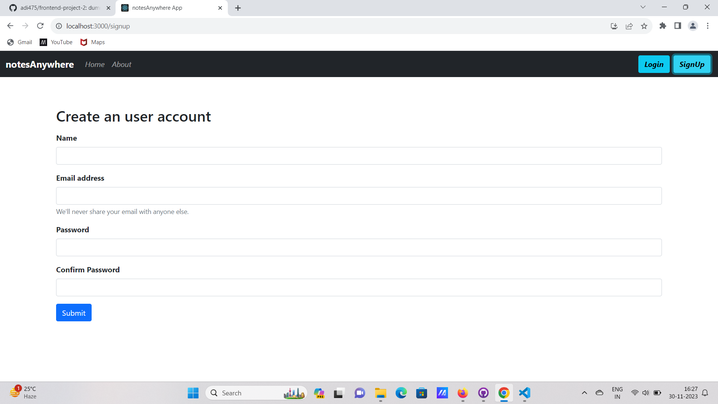
Task: Click the battery tray icon
Action: point(657,393)
